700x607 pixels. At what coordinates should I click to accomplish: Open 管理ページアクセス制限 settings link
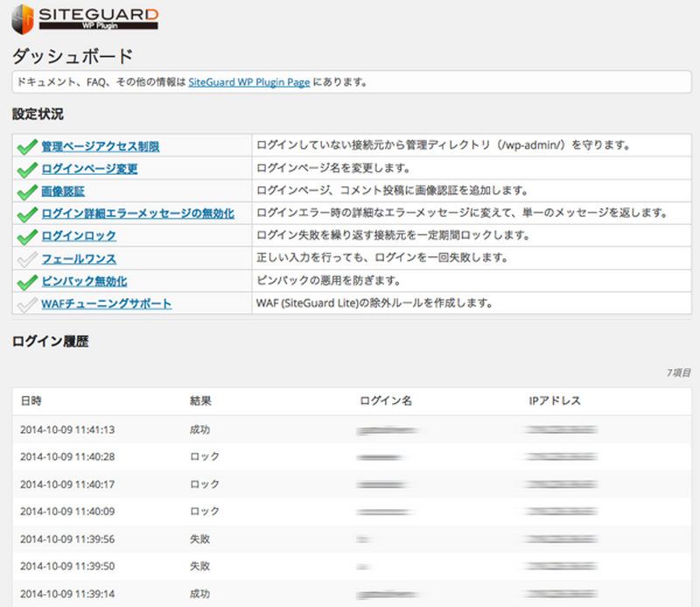coord(101,146)
